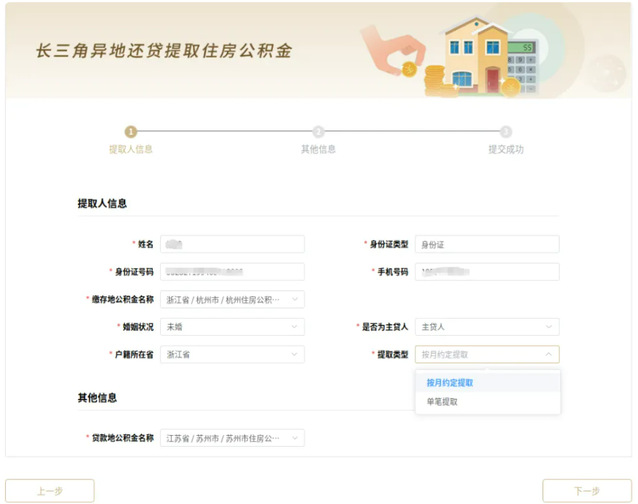638x504 pixels.
Task: Click into the 身份证号码 field
Action: 231,272
